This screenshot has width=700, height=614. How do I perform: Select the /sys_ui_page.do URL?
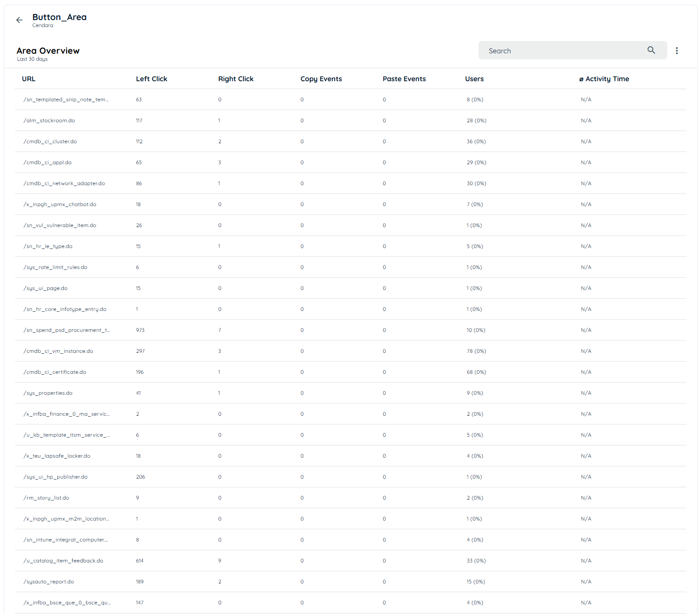45,288
